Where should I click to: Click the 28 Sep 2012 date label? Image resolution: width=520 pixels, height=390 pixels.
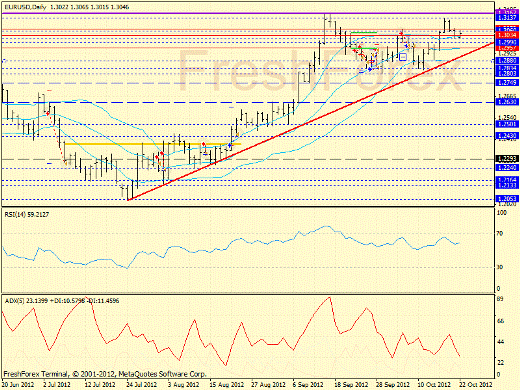[393, 384]
